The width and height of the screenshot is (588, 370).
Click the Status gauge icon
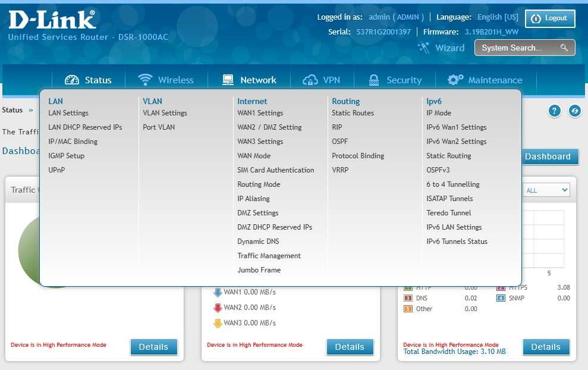[x=71, y=80]
